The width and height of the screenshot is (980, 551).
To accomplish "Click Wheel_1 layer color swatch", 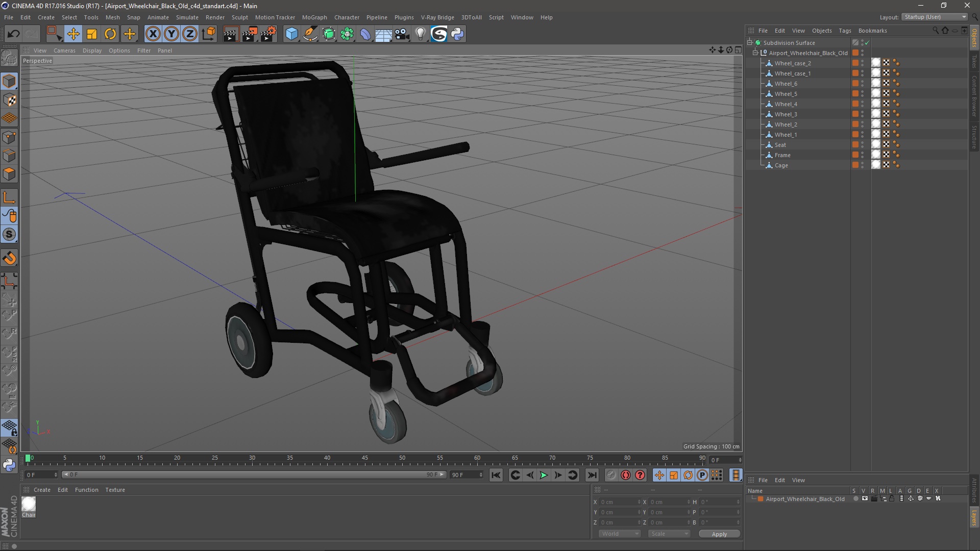I will click(x=855, y=135).
